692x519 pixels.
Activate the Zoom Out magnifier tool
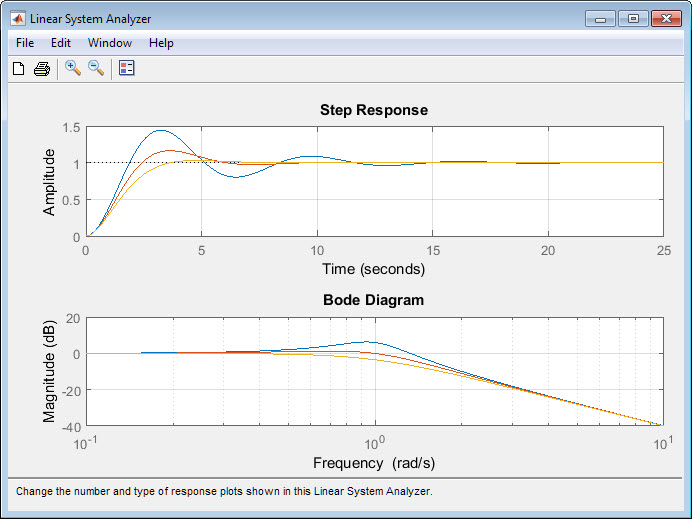(x=96, y=68)
